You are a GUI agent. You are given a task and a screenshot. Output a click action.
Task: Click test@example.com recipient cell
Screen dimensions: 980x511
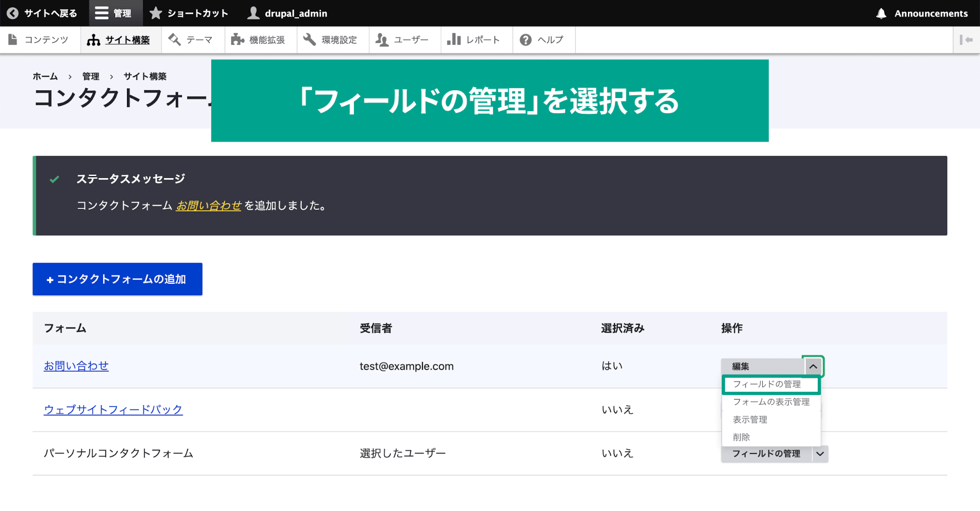pos(406,366)
